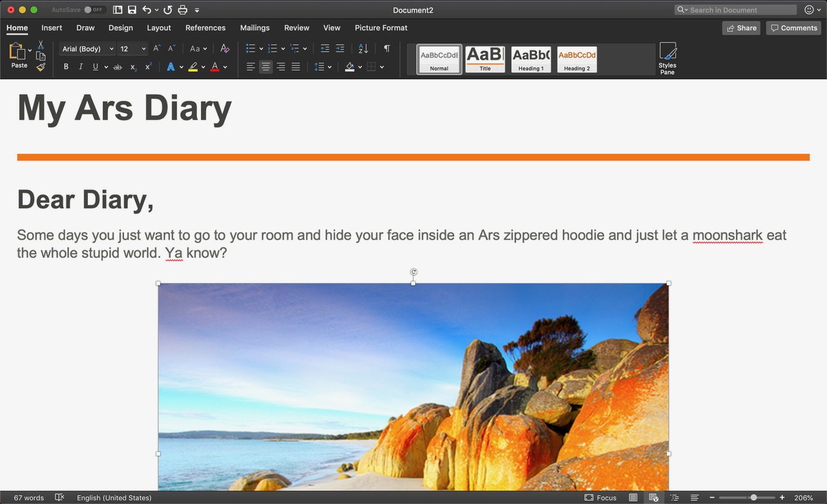Sort text A to Z icon
Viewport: 827px width, 504px height.
[363, 48]
